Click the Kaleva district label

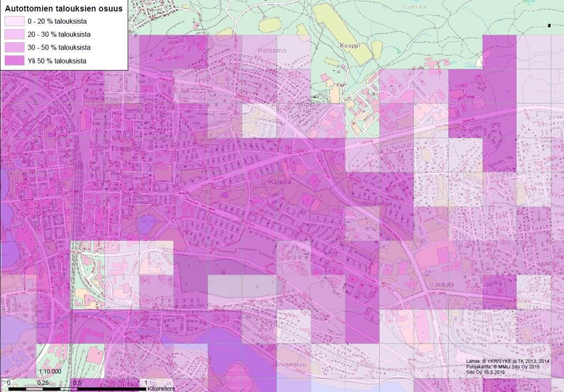(280, 182)
